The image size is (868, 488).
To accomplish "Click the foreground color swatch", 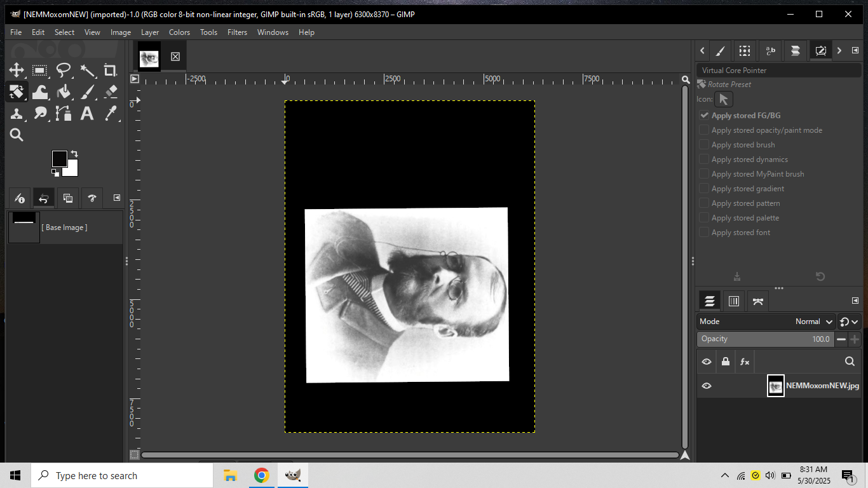I will coord(60,159).
